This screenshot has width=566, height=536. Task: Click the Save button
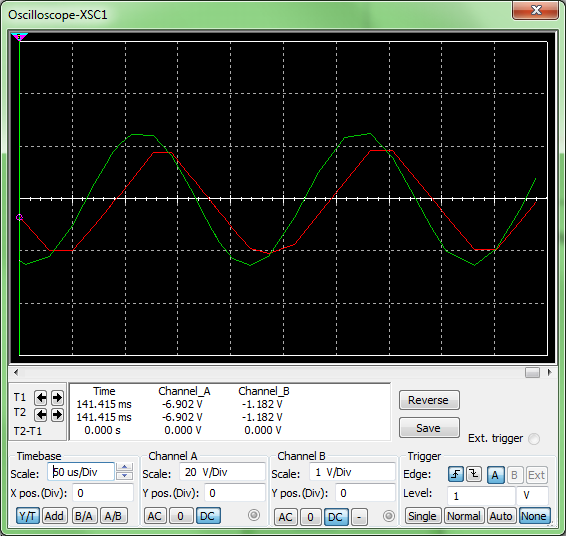click(429, 428)
